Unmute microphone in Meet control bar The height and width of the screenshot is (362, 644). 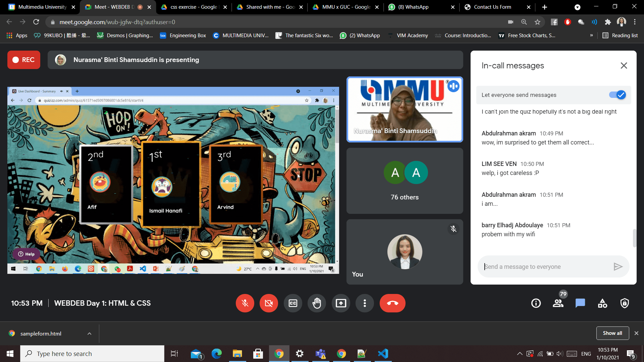(245, 303)
